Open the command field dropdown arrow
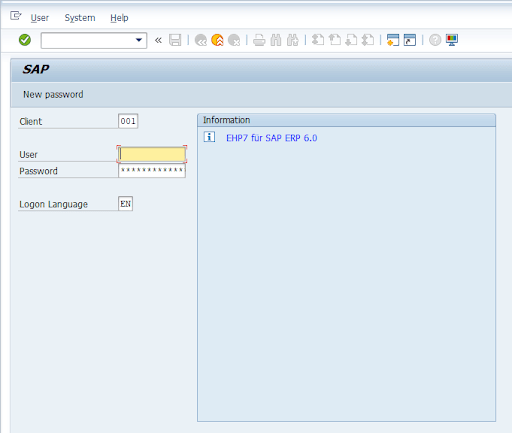The height and width of the screenshot is (433, 512). pyautogui.click(x=139, y=40)
